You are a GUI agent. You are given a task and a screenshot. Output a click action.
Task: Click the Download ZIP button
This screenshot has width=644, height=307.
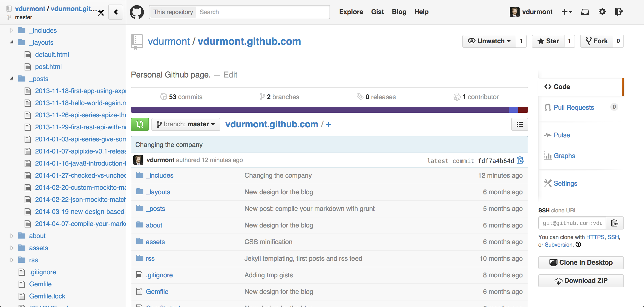(581, 281)
